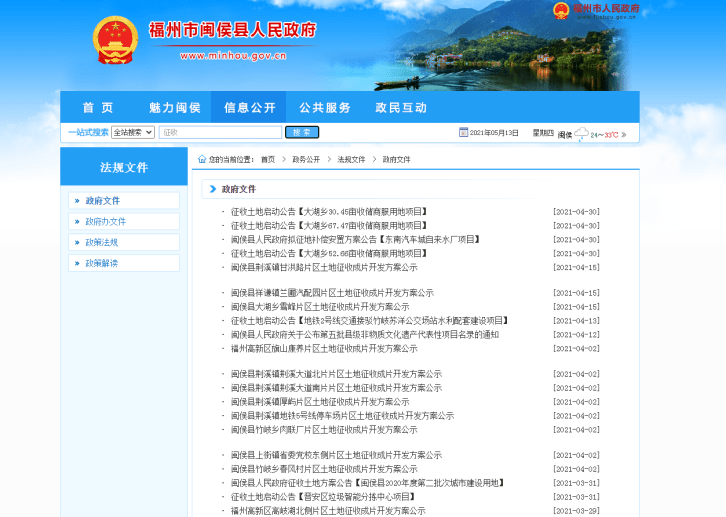Viewport: 726px width, 517px height.
Task: Open the 全站搜索 search scope dropdown
Action: coord(132,132)
